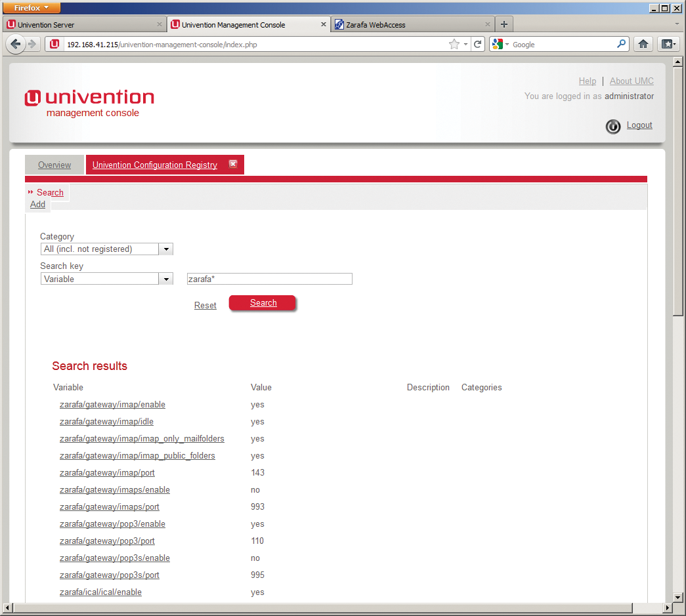Viewport: 686px width, 616px height.
Task: Click the Reload page icon
Action: pos(478,44)
